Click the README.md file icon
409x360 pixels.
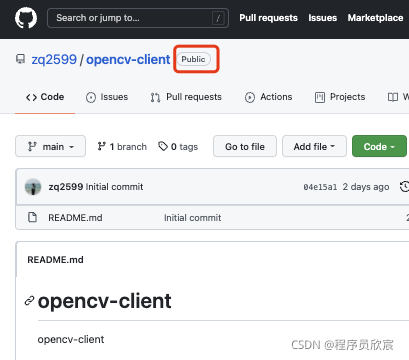[32, 217]
